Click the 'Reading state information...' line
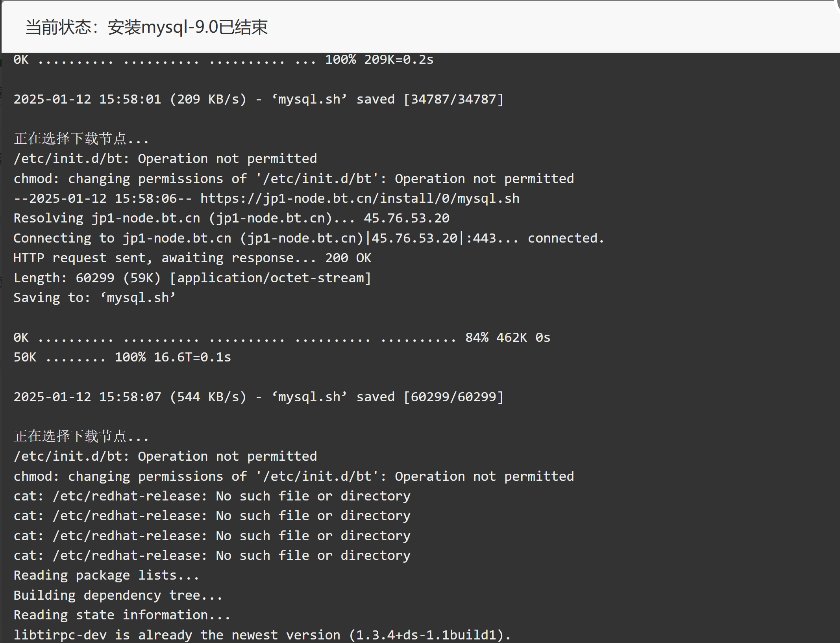Screen dimensions: 840x643 122,615
